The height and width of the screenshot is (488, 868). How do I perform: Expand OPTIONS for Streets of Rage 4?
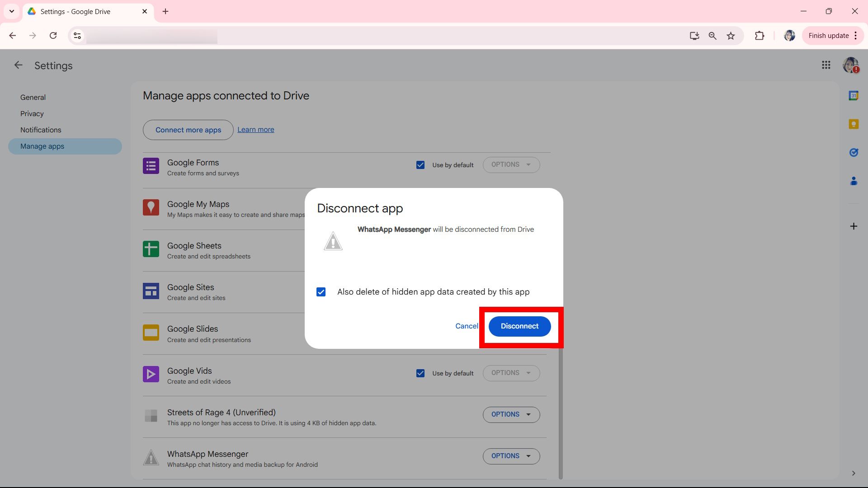pyautogui.click(x=511, y=414)
